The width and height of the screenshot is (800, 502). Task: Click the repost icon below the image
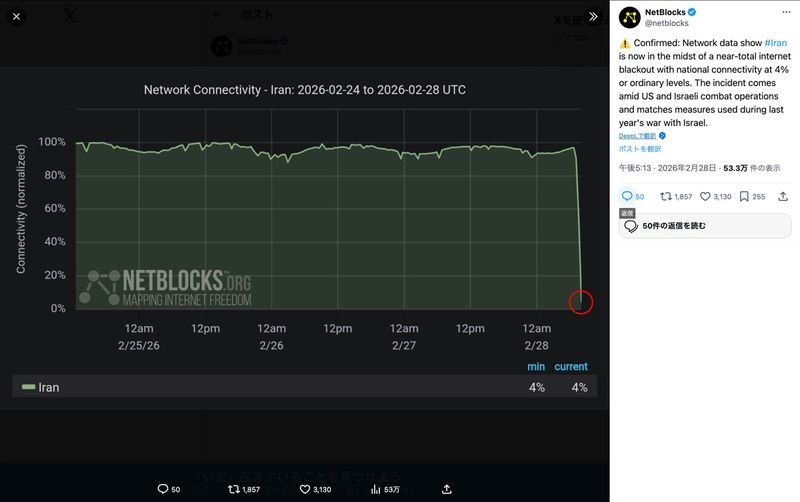(234, 489)
